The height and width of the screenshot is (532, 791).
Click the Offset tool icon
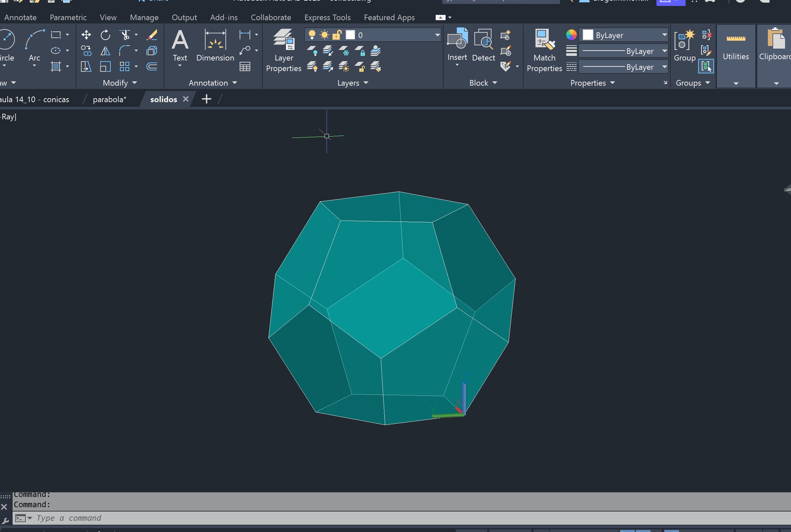(x=152, y=66)
